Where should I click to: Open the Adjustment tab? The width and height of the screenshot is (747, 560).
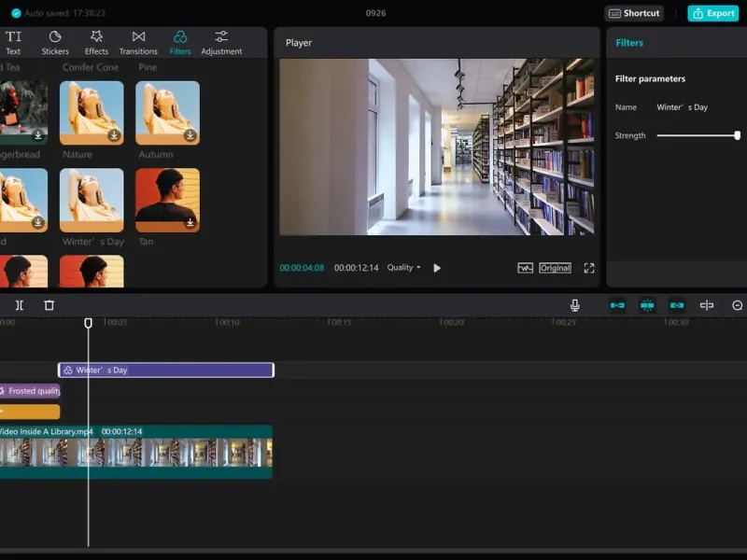pos(221,42)
